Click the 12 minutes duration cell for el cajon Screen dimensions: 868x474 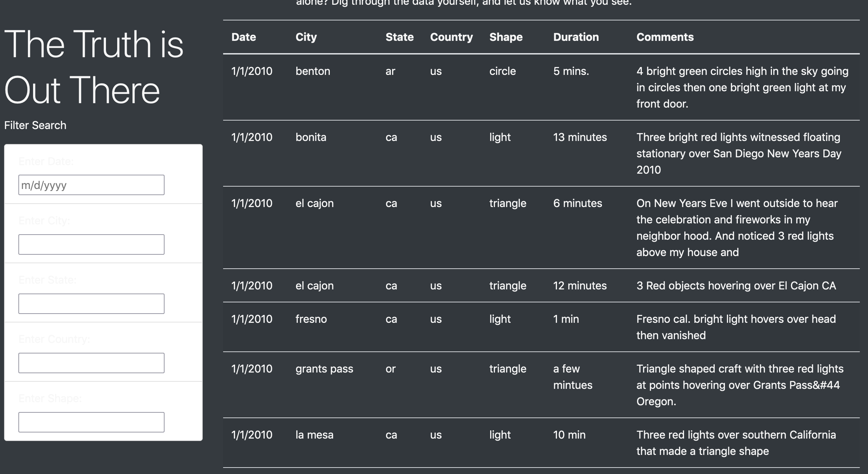click(x=580, y=286)
